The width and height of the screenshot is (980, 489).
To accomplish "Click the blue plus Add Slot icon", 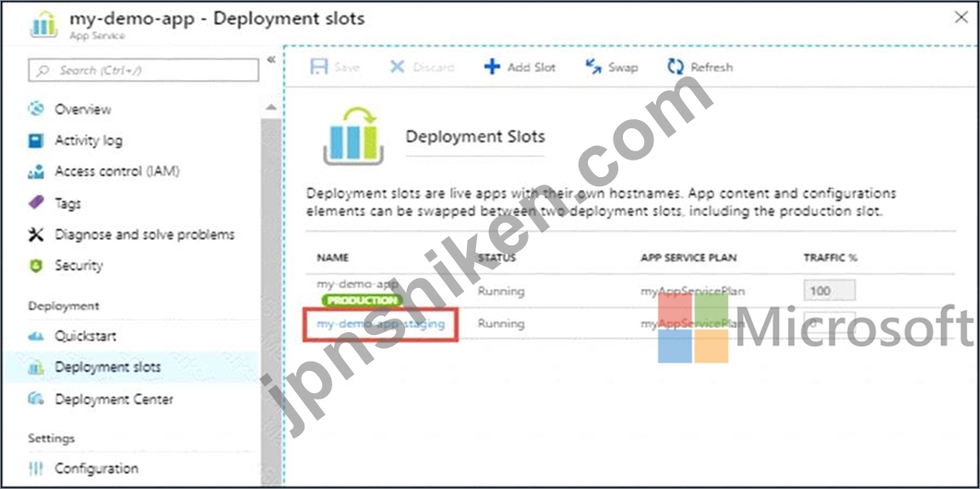I will [493, 66].
